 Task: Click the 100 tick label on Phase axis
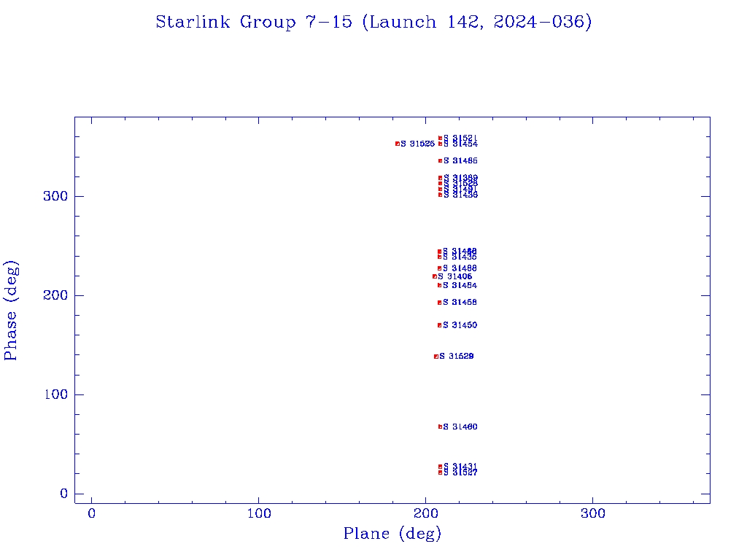point(56,394)
